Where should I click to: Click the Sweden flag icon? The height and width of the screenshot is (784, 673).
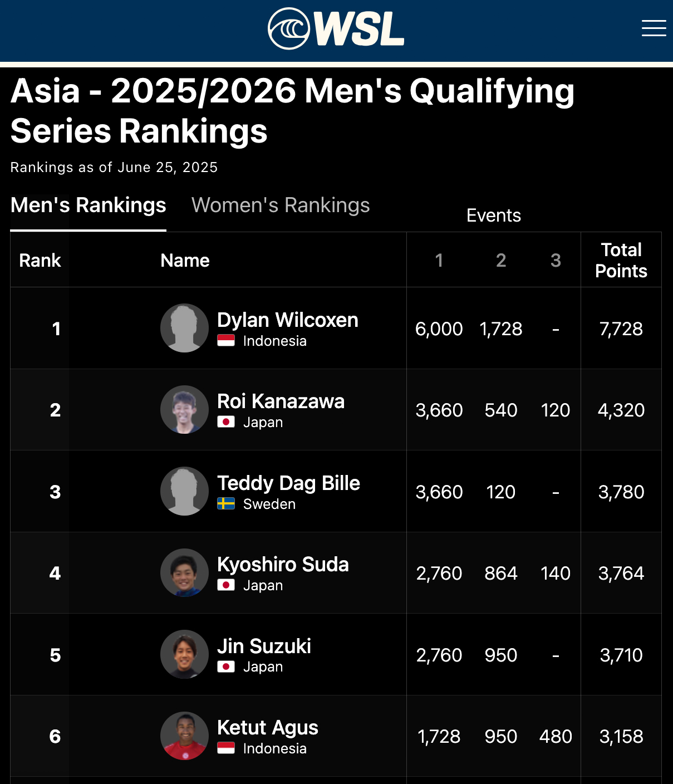(226, 504)
